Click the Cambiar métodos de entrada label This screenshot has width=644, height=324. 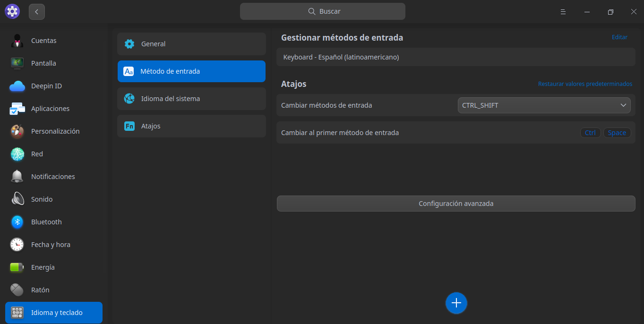326,105
